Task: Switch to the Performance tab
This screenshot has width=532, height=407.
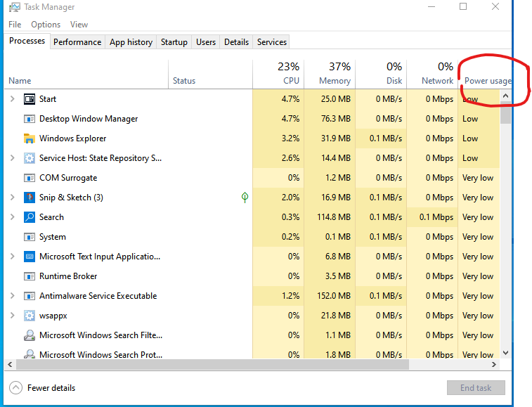Action: pyautogui.click(x=77, y=42)
